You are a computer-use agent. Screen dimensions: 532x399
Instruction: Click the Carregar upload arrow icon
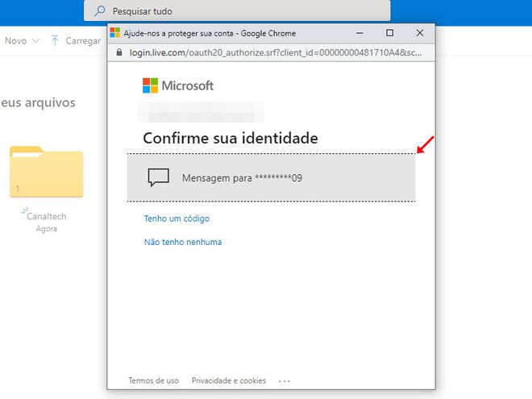(55, 41)
